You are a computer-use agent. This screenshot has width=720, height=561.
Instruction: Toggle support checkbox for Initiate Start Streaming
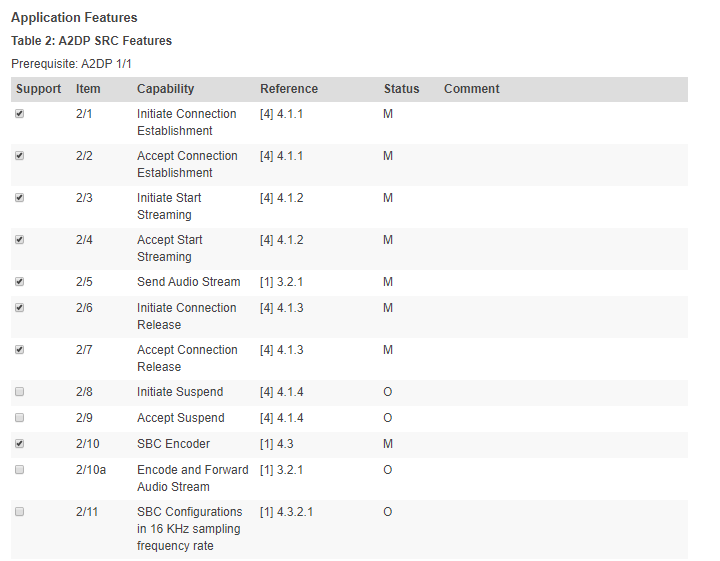19,197
